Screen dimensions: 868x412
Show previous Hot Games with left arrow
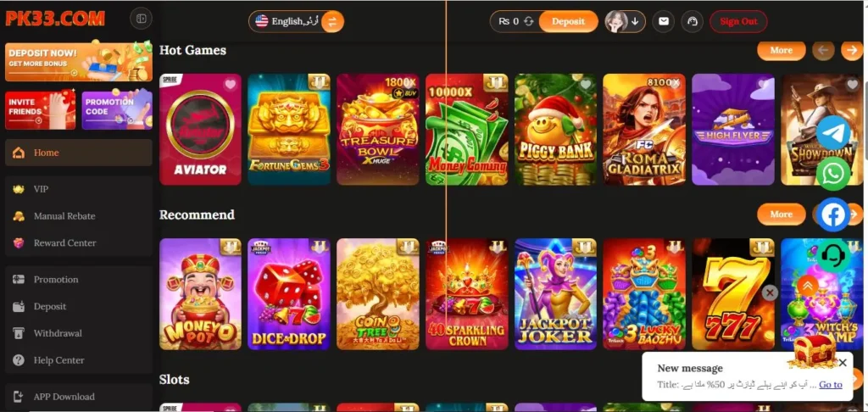coord(823,50)
